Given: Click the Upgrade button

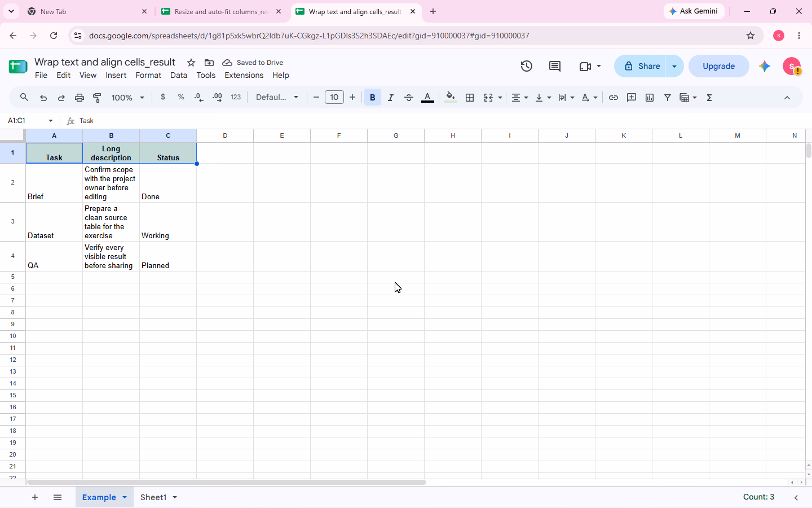Looking at the screenshot, I should pos(719,66).
